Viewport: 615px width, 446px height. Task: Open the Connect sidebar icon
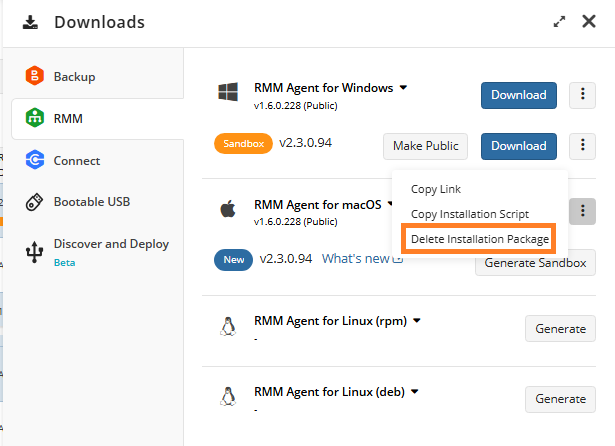pos(35,160)
